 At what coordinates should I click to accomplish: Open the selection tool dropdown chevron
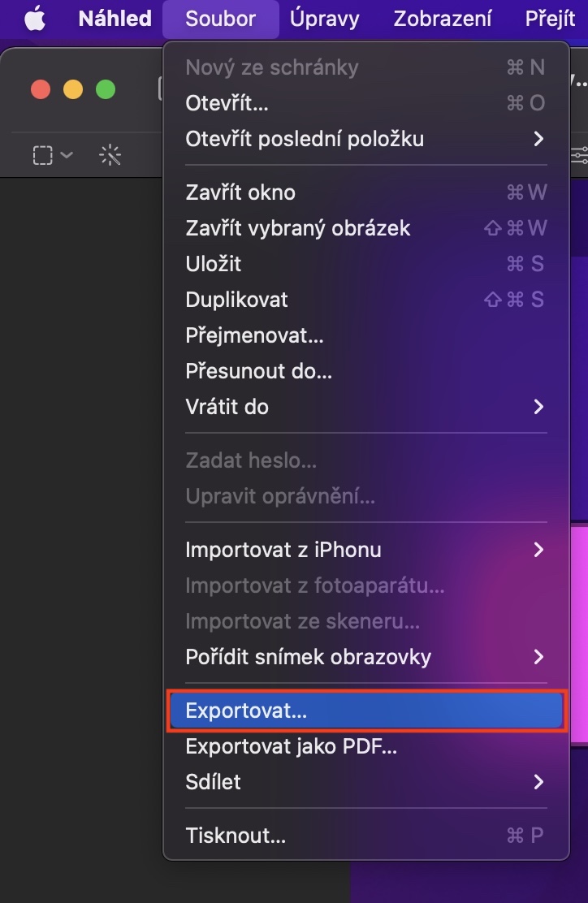67,154
